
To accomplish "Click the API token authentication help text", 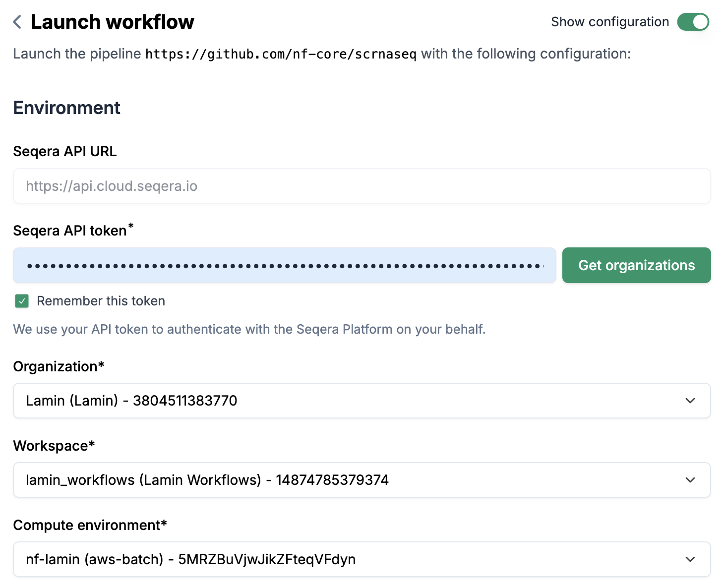I will pyautogui.click(x=249, y=329).
